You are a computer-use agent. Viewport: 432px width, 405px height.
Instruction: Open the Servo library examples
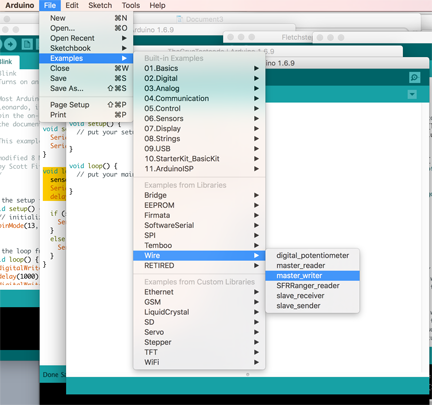(x=199, y=332)
